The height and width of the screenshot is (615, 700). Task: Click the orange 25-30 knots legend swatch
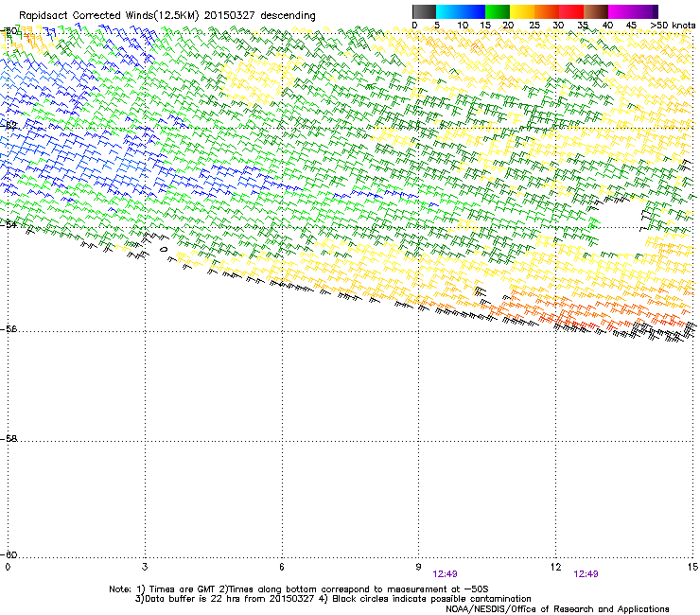(x=547, y=11)
